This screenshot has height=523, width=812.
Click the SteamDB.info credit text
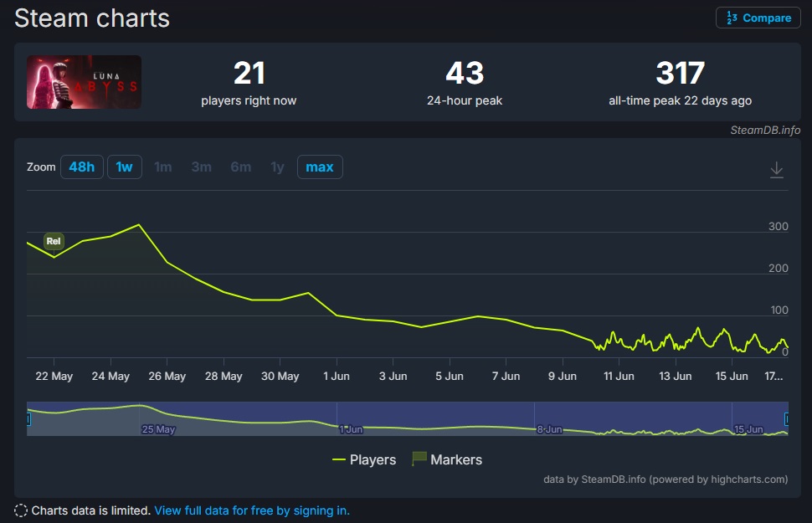pyautogui.click(x=765, y=130)
